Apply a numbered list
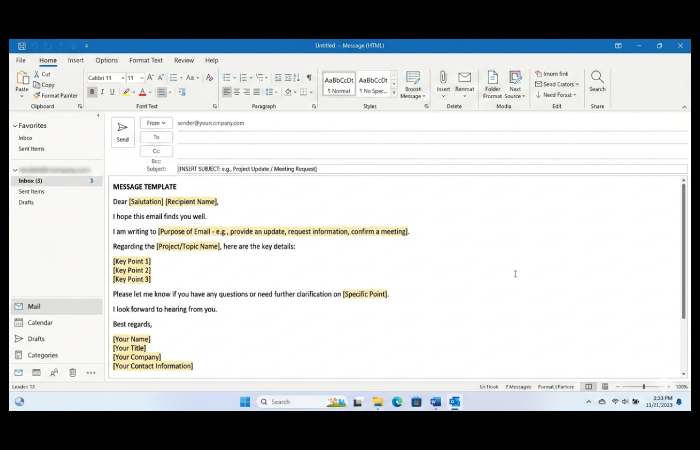Screen dimensions: 700x450 pyautogui.click(x=243, y=78)
